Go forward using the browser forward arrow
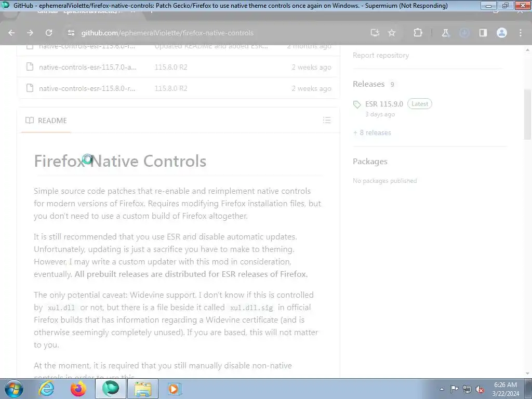This screenshot has width=532, height=399. [30, 33]
